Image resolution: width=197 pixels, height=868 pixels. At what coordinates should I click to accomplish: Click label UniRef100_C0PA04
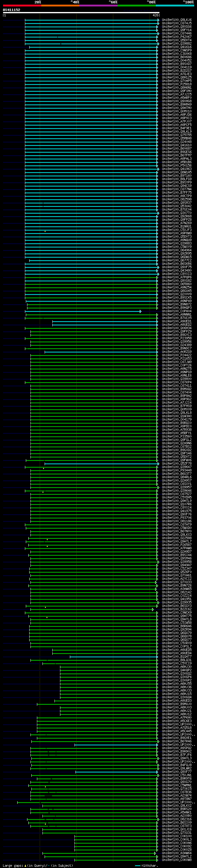[x=177, y=311]
